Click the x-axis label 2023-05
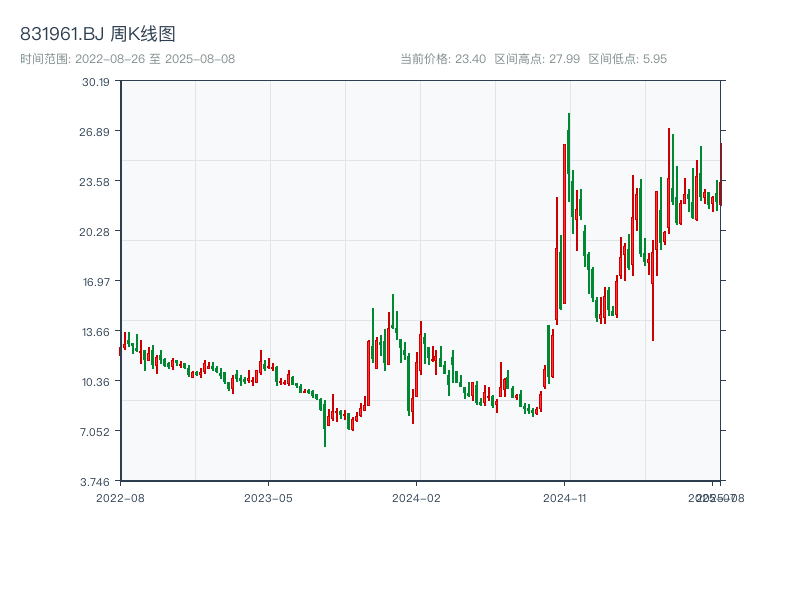800x600 pixels. click(268, 498)
